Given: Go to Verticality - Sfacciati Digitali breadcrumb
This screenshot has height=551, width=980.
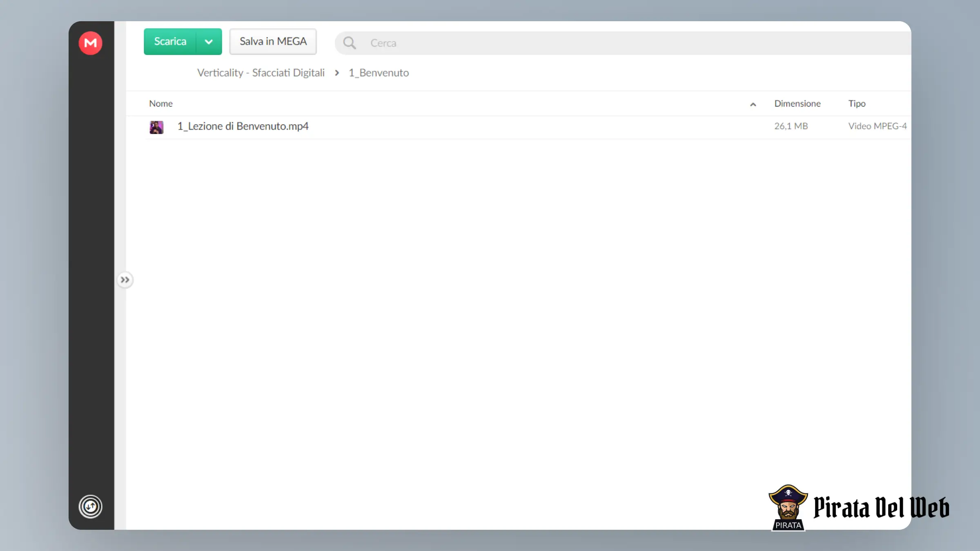Looking at the screenshot, I should click(261, 73).
